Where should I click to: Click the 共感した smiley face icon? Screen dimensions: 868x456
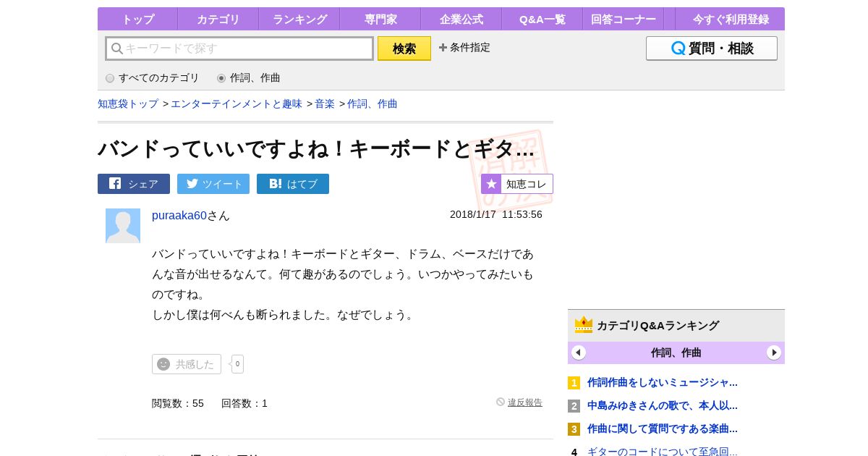pos(163,364)
